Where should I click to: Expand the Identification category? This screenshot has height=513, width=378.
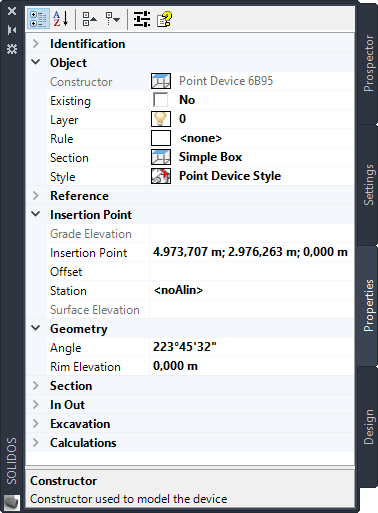click(36, 43)
